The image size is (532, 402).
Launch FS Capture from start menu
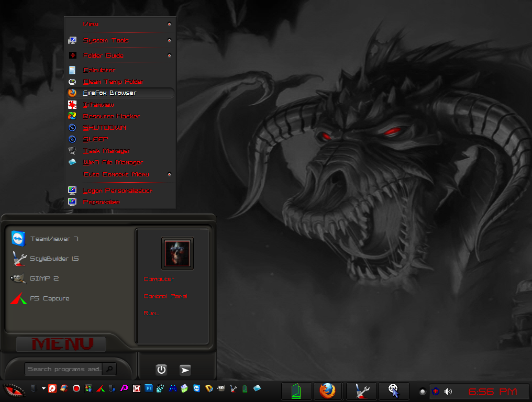click(49, 298)
